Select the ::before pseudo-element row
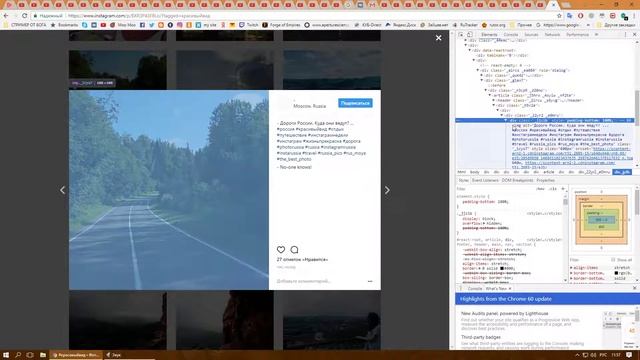This screenshot has width=640, height=360. 497,85
